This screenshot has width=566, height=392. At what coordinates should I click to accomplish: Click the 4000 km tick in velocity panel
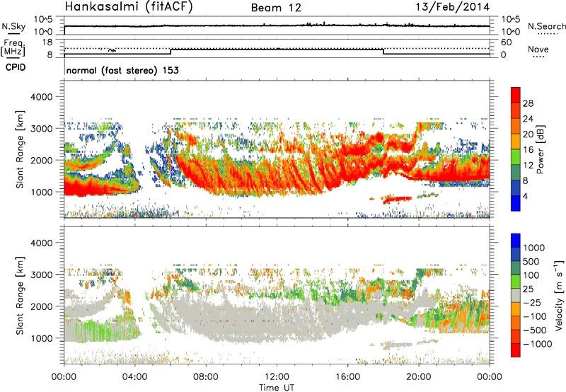(42, 243)
